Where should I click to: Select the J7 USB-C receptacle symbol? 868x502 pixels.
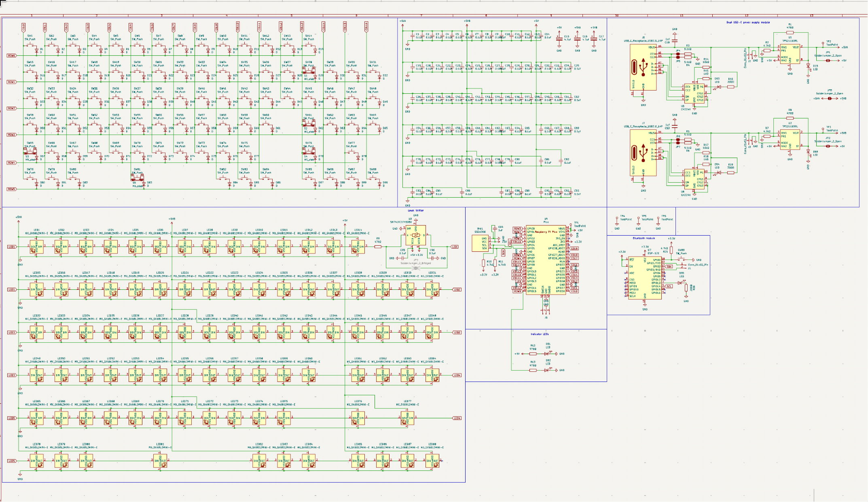(643, 153)
